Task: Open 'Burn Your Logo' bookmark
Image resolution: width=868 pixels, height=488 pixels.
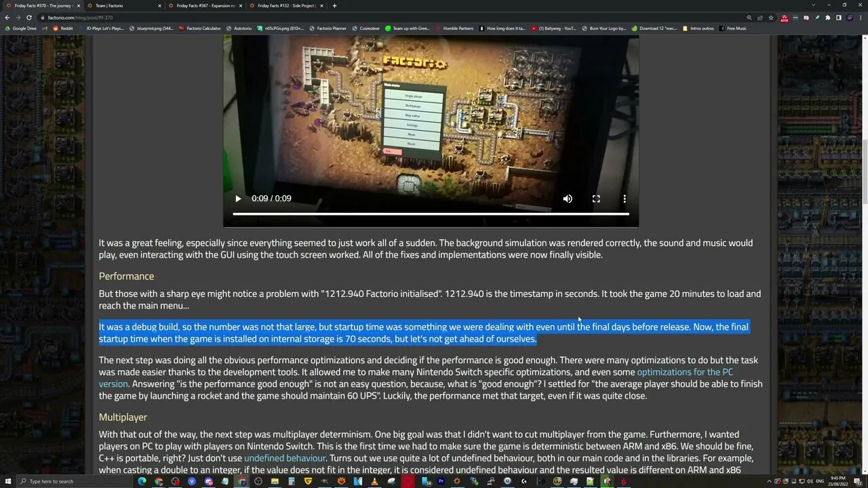Action: [604, 28]
